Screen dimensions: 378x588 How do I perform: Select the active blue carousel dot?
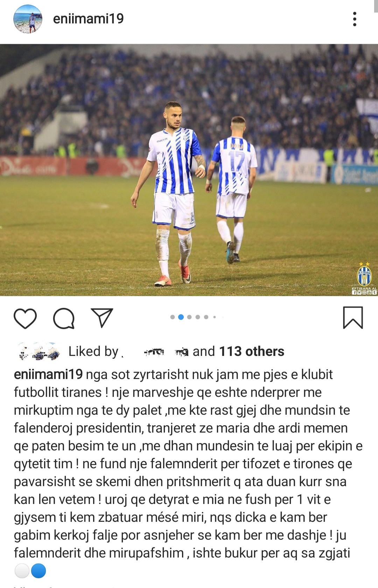point(181,317)
